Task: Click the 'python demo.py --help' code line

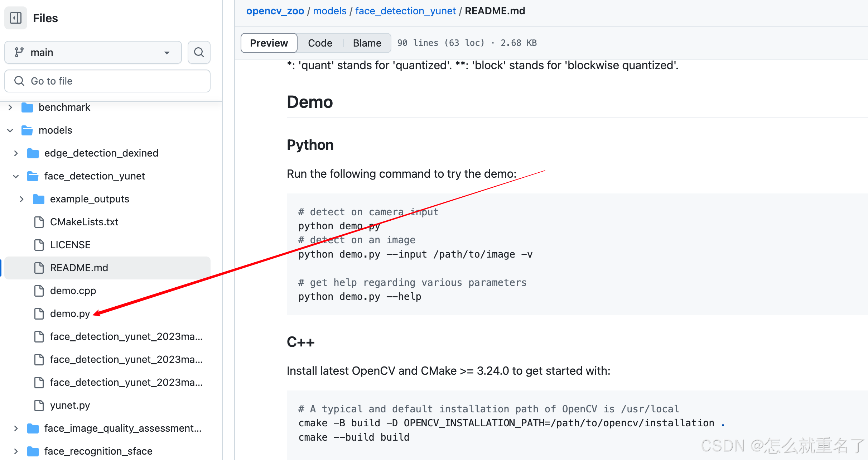Action: (360, 297)
